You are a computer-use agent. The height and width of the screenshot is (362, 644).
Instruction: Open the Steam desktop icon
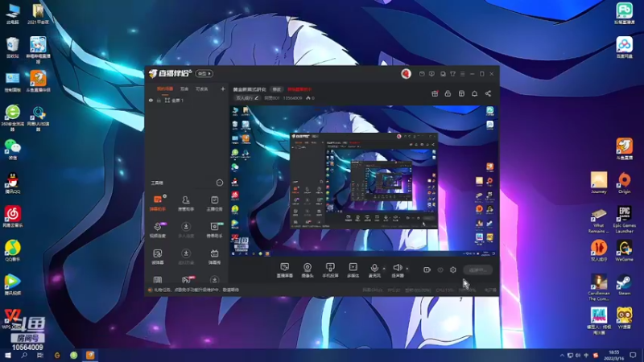(625, 285)
